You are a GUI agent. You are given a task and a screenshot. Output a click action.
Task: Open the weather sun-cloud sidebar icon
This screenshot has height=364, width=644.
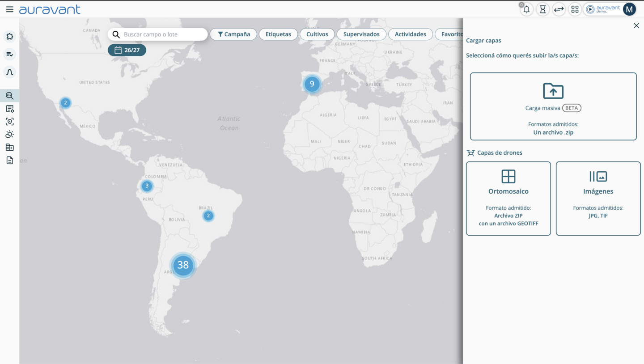click(9, 134)
